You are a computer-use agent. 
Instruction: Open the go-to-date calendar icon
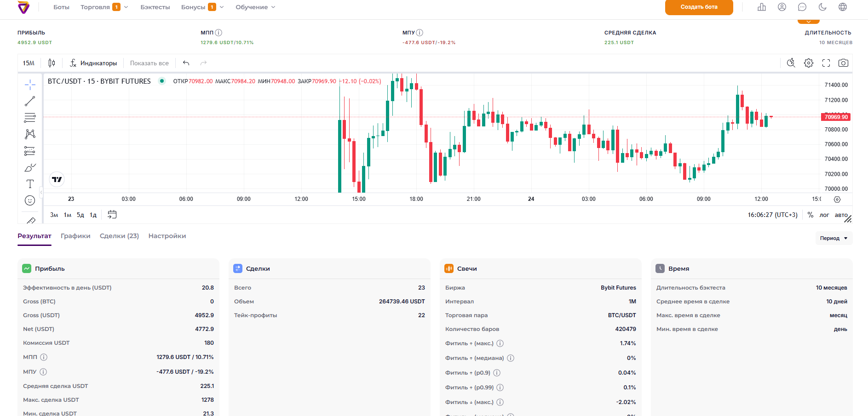tap(112, 215)
